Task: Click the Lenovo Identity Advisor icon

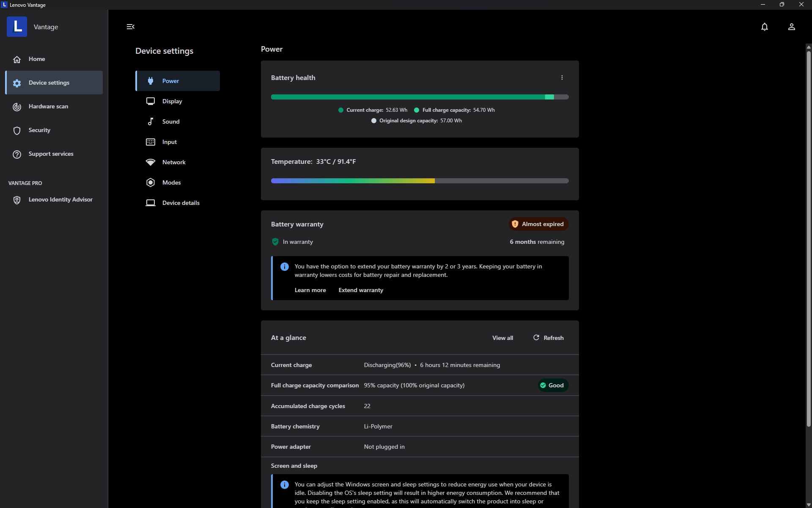Action: click(17, 200)
